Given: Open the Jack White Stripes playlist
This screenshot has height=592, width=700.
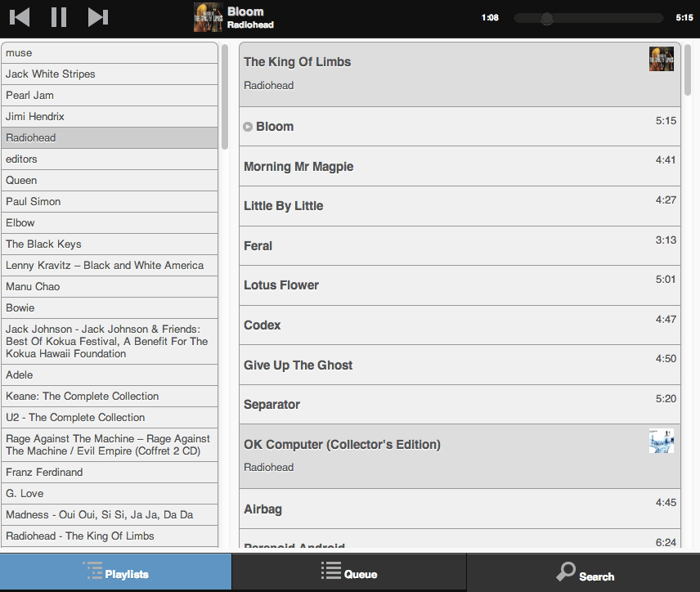Looking at the screenshot, I should pos(110,74).
